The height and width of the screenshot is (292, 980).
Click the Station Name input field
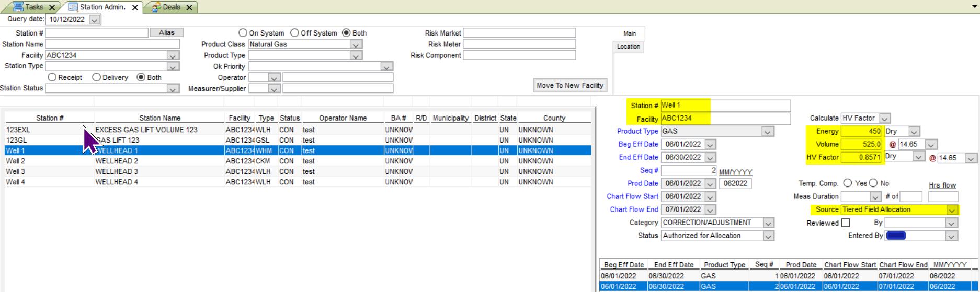pyautogui.click(x=112, y=44)
